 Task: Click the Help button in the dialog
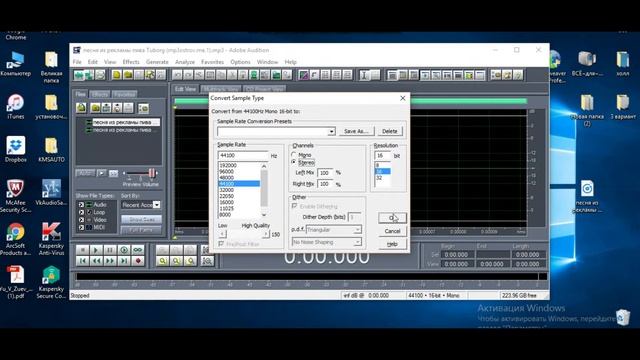tap(392, 244)
